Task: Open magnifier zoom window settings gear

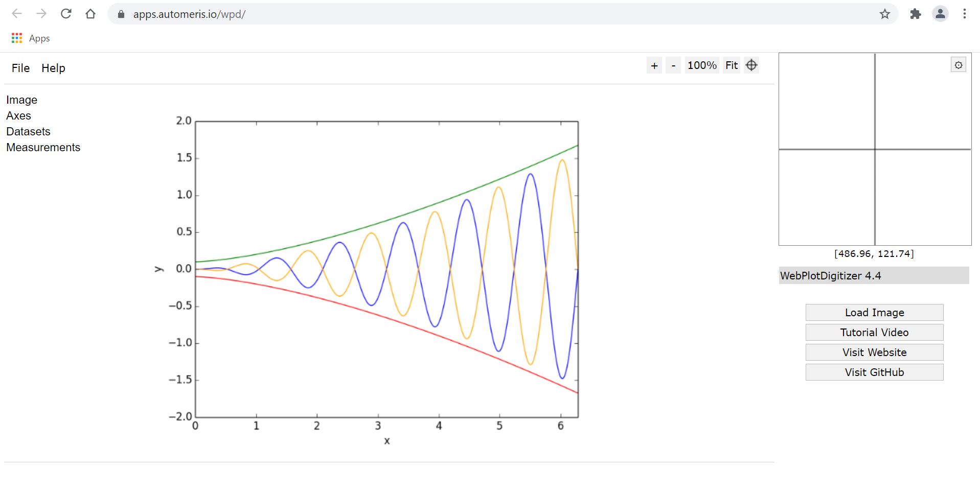Action: (x=959, y=65)
